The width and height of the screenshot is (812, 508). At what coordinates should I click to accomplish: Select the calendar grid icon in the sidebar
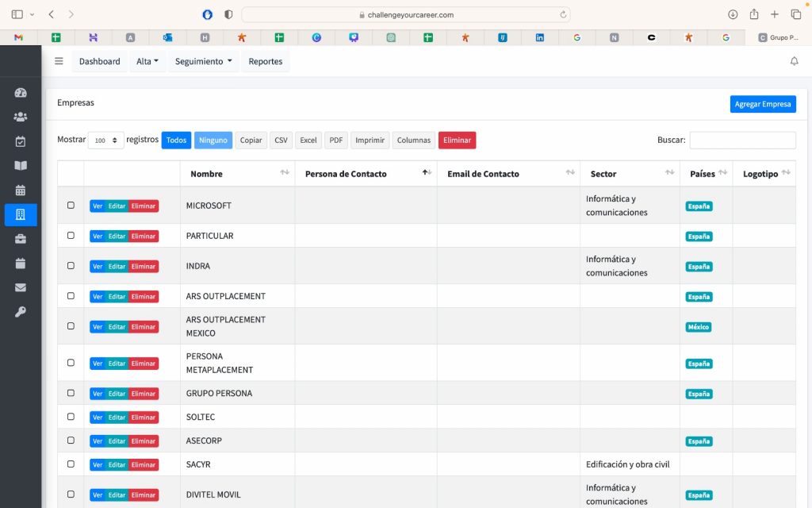pyautogui.click(x=21, y=190)
